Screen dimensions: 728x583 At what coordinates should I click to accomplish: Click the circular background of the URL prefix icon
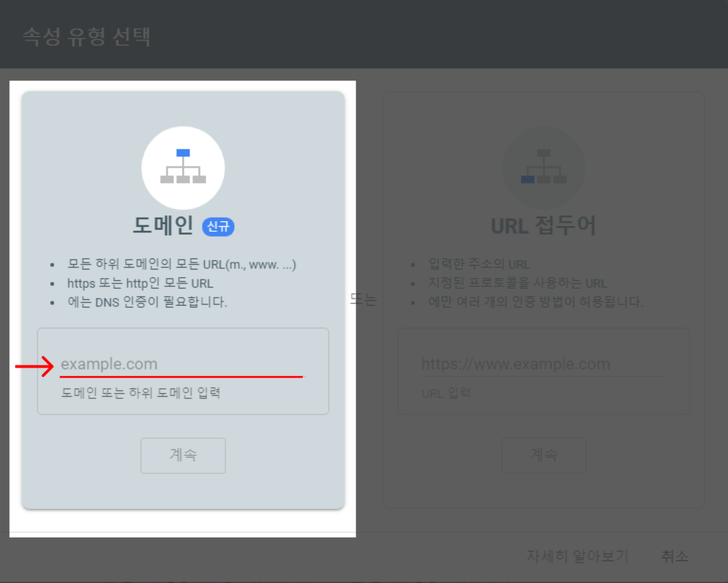(543, 168)
